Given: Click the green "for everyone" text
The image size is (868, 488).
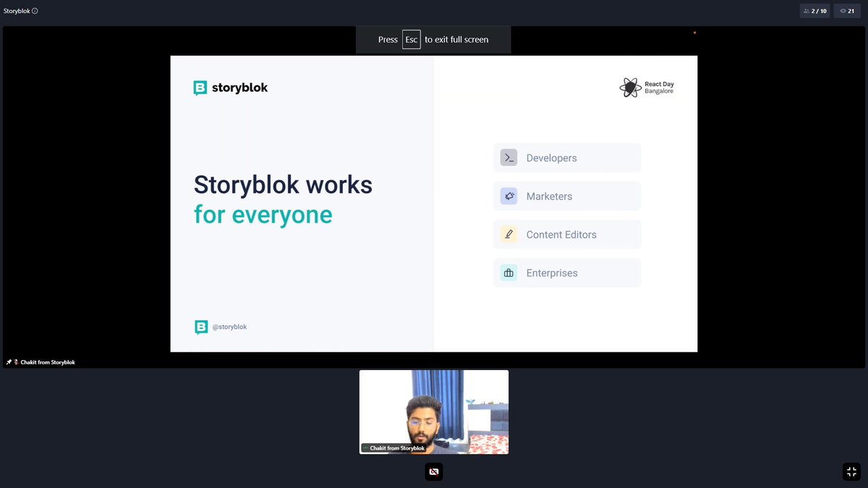Looking at the screenshot, I should click(263, 215).
